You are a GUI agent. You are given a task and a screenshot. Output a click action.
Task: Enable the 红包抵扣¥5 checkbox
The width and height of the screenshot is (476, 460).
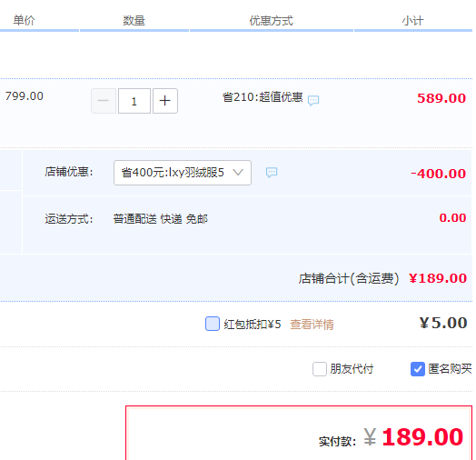pos(213,324)
